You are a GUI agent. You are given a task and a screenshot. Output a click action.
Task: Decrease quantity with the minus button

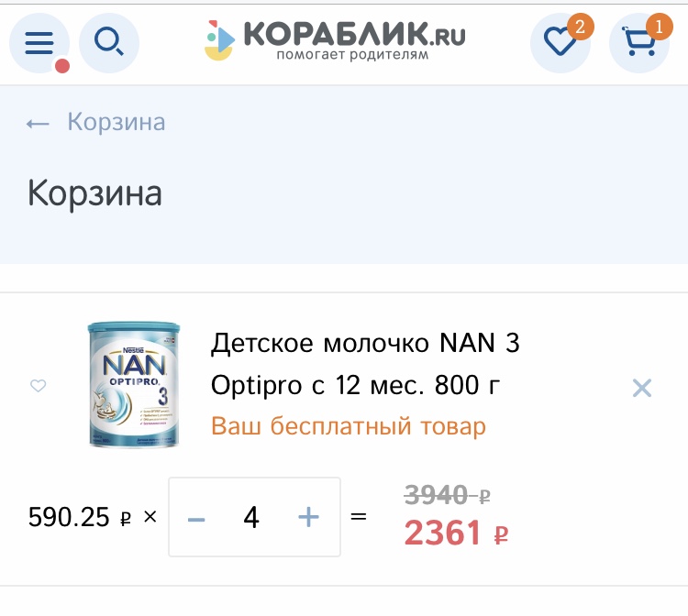pyautogui.click(x=196, y=518)
